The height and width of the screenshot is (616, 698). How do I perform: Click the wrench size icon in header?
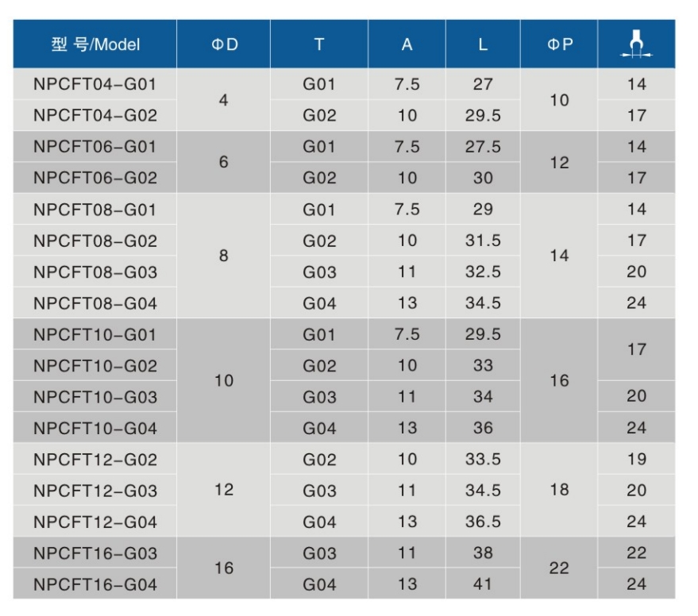click(636, 44)
